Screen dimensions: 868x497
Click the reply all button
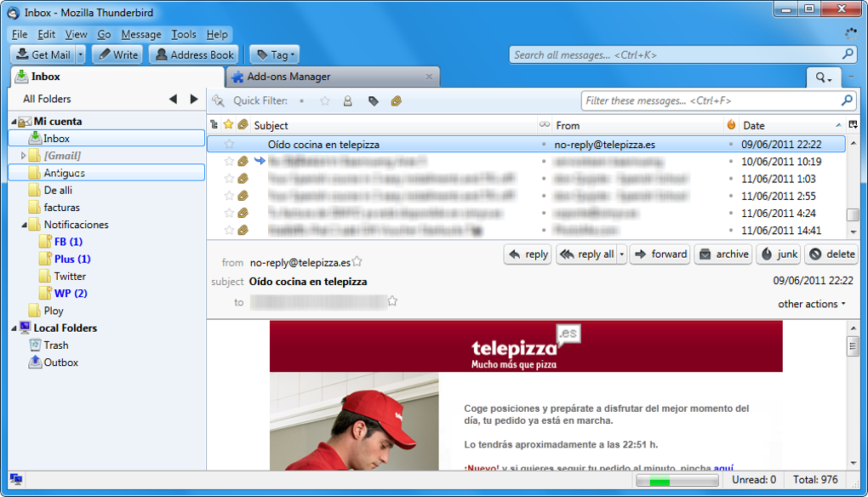(x=587, y=254)
